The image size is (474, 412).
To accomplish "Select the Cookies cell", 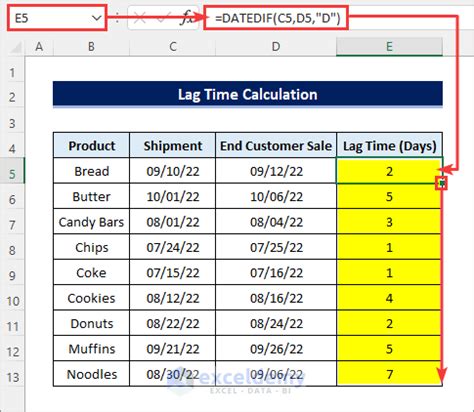I will (x=91, y=298).
